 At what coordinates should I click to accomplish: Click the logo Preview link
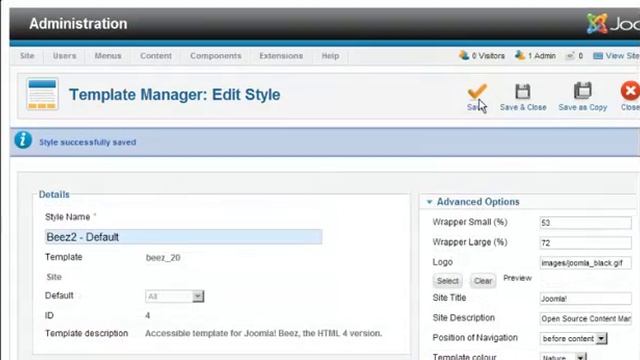point(517,278)
